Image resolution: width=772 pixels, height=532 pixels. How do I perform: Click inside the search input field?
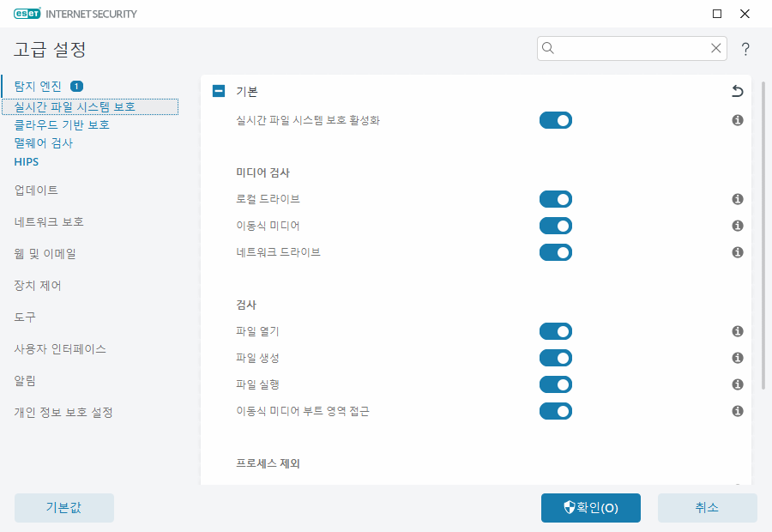[x=626, y=48]
